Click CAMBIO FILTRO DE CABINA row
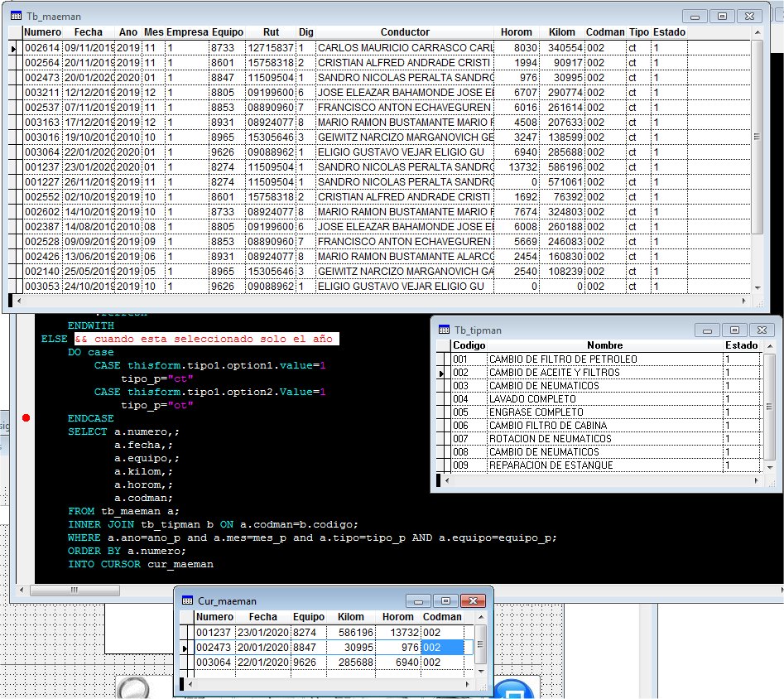784x699 pixels. pyautogui.click(x=605, y=426)
